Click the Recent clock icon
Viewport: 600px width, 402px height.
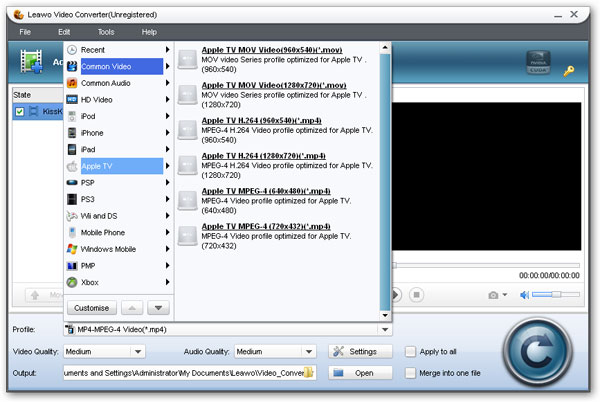(72, 50)
